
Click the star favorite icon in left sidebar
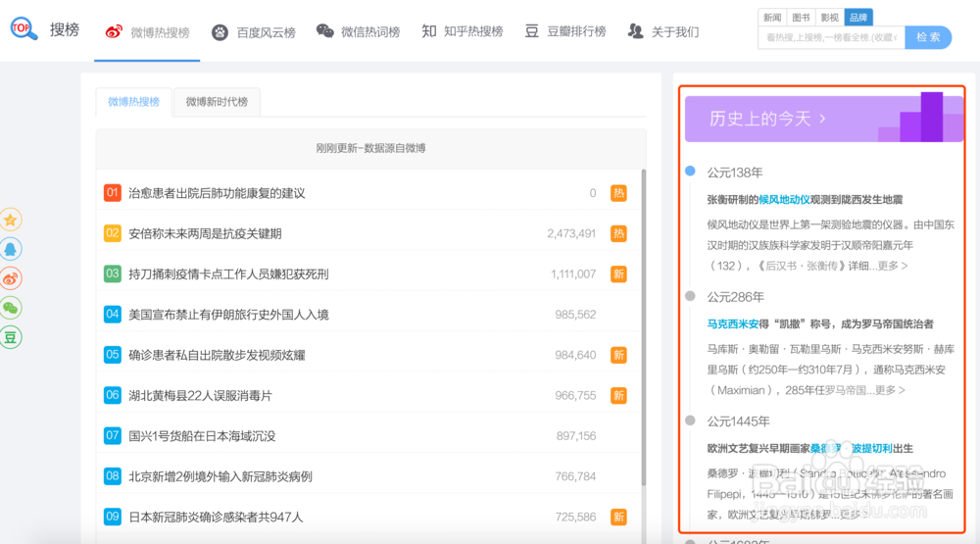click(10, 220)
